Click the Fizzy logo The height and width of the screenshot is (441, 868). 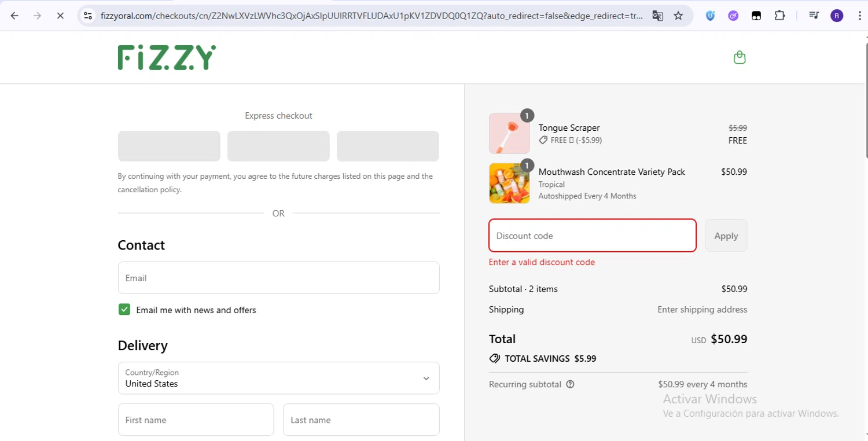[167, 57]
